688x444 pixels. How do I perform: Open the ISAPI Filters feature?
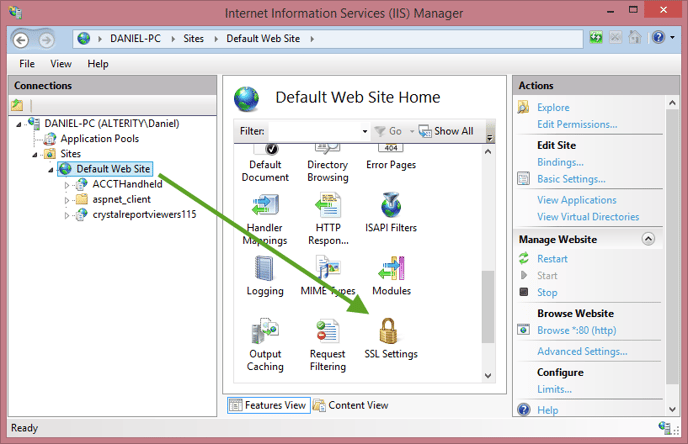[391, 212]
